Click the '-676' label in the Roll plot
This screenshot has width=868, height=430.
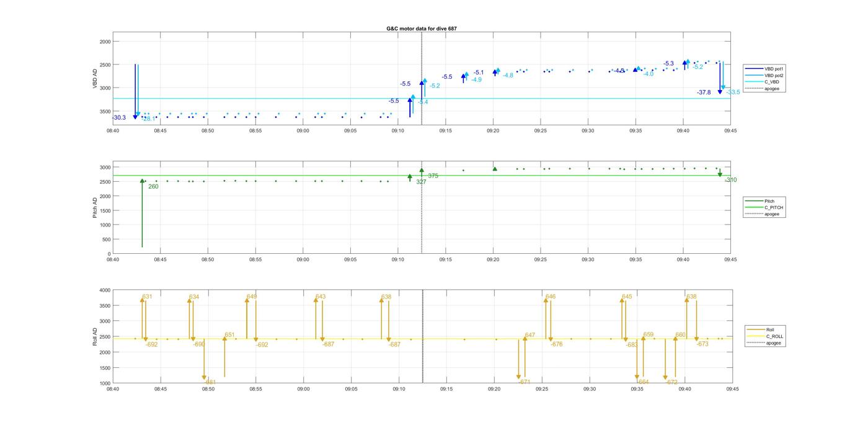(x=556, y=344)
